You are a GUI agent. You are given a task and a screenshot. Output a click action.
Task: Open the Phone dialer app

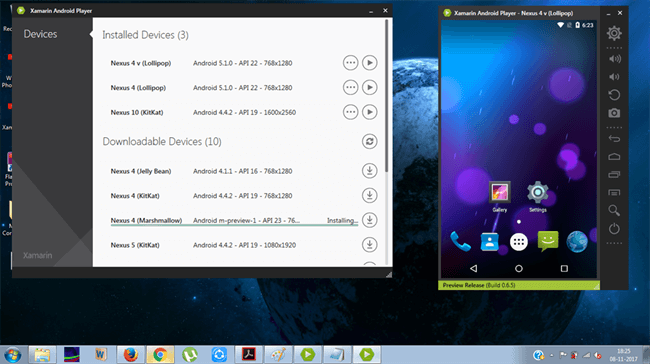tap(460, 241)
